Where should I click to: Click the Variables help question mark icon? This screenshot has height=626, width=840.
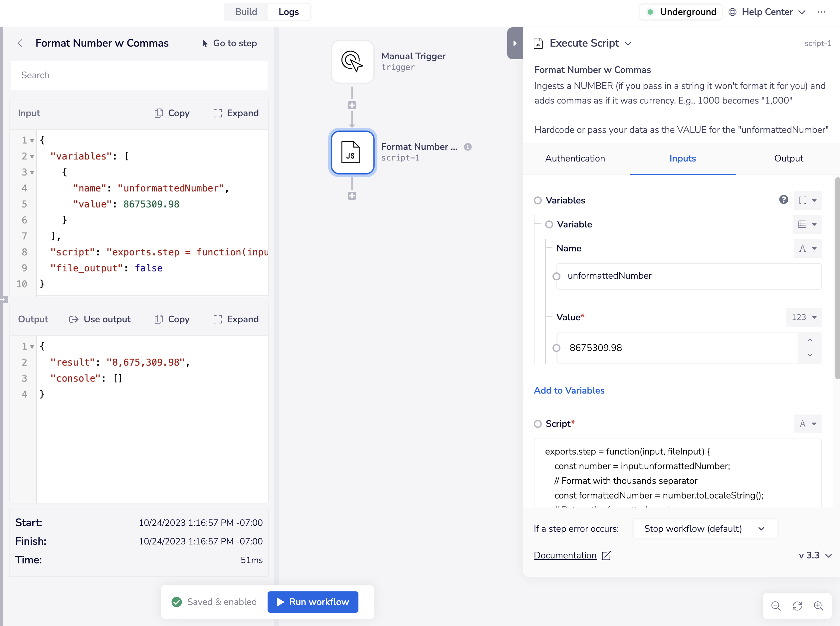pos(783,200)
